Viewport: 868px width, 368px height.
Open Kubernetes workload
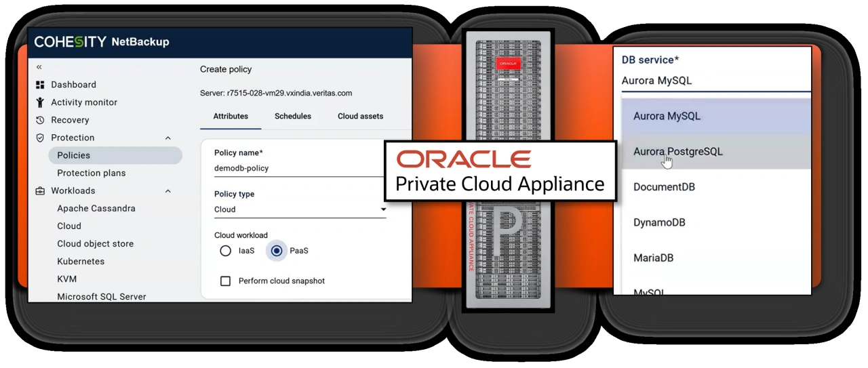[81, 261]
